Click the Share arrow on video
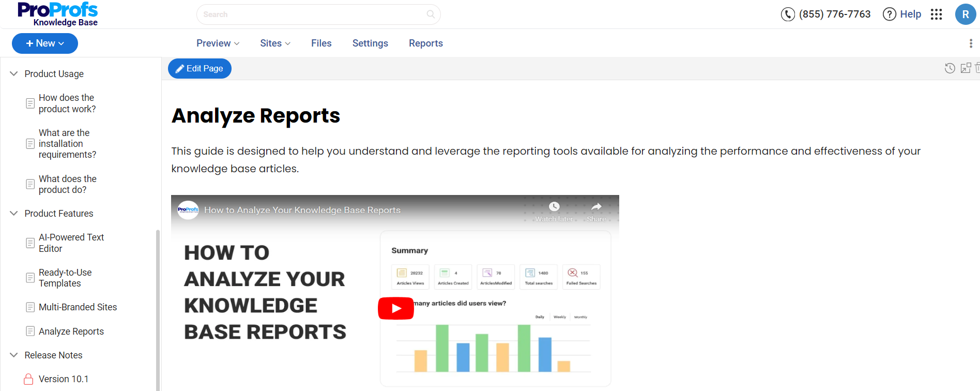The width and height of the screenshot is (980, 391). click(596, 206)
